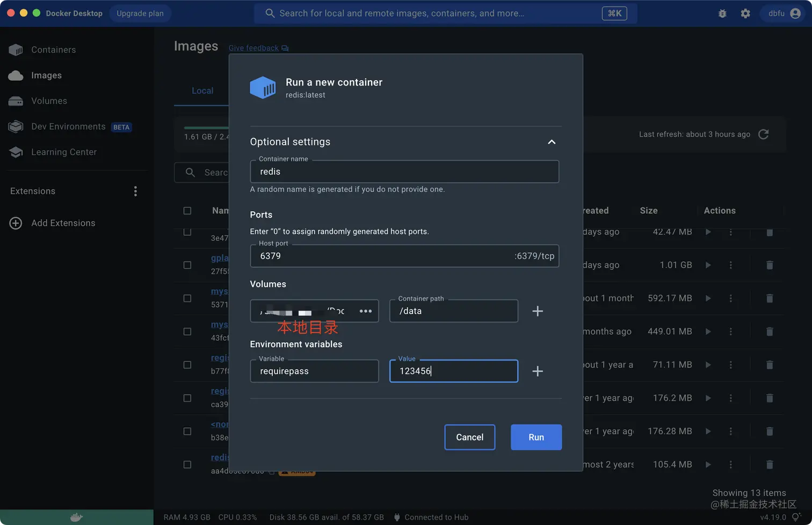Click Run to start the container
Screen dimensions: 812x525
pyautogui.click(x=536, y=437)
